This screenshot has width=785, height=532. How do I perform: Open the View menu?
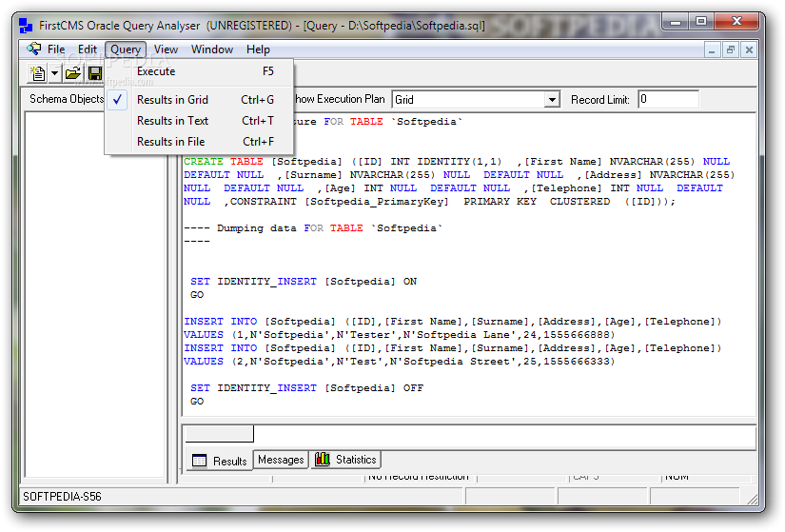166,49
